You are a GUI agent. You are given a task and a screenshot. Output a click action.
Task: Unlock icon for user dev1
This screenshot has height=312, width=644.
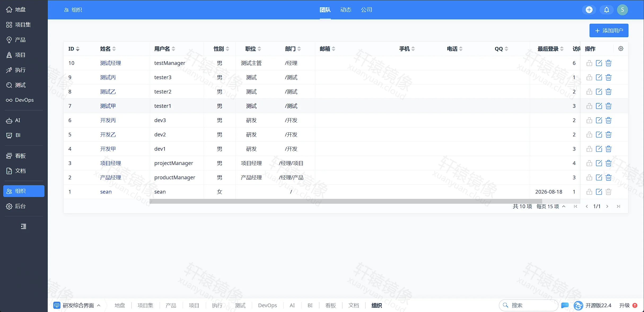(589, 149)
